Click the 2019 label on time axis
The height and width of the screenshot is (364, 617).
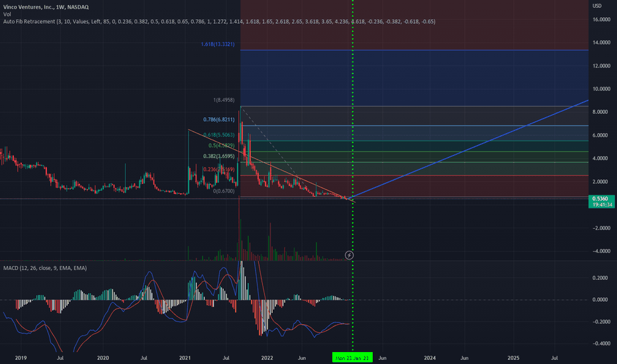(21, 357)
